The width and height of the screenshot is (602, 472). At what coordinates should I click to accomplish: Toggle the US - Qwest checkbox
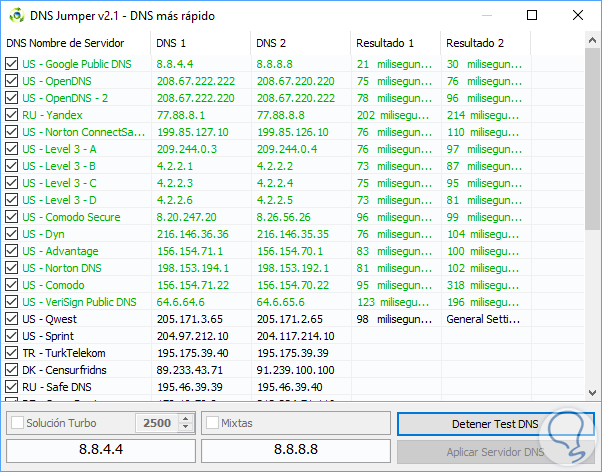coord(12,319)
